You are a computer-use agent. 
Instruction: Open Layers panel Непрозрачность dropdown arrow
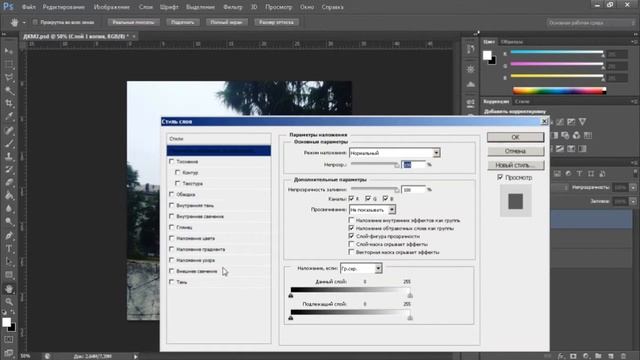click(633, 187)
